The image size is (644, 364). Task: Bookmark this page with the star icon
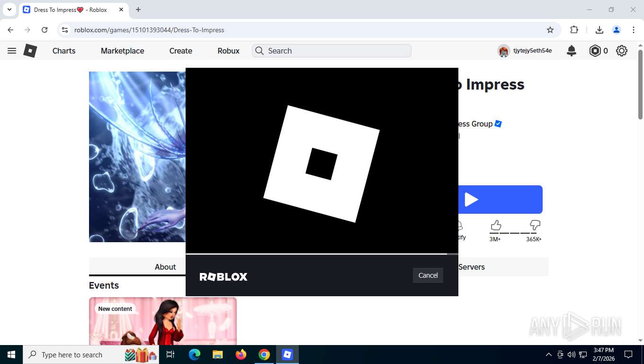pyautogui.click(x=550, y=30)
